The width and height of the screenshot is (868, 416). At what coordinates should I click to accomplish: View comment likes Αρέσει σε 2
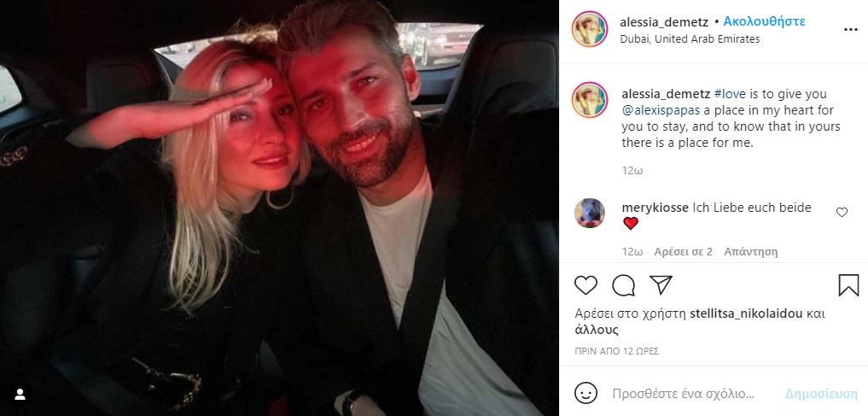(683, 252)
